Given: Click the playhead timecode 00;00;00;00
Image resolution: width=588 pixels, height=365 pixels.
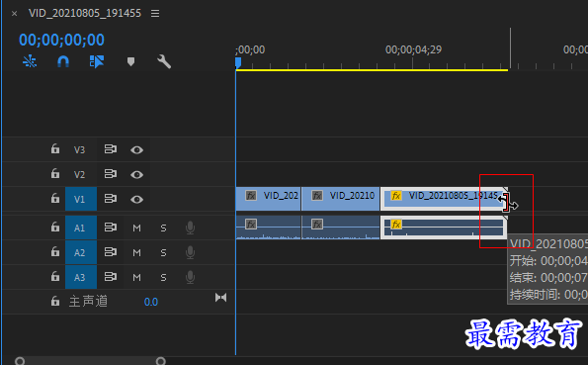Looking at the screenshot, I should click(x=61, y=40).
